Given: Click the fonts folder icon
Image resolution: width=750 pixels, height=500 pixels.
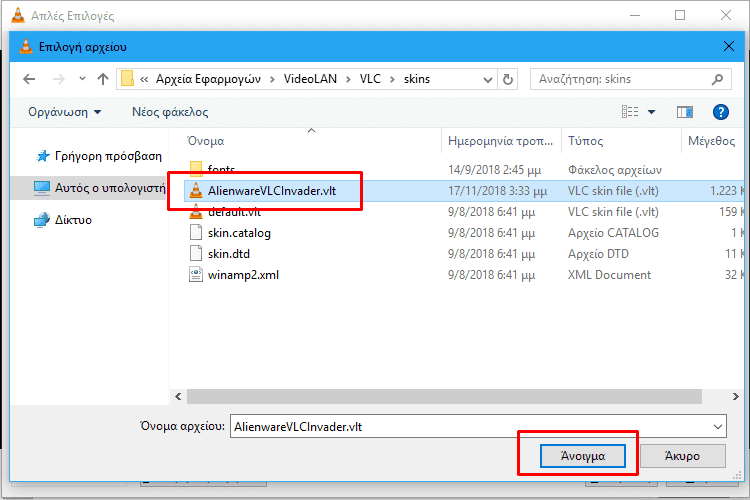Looking at the screenshot, I should point(196,168).
